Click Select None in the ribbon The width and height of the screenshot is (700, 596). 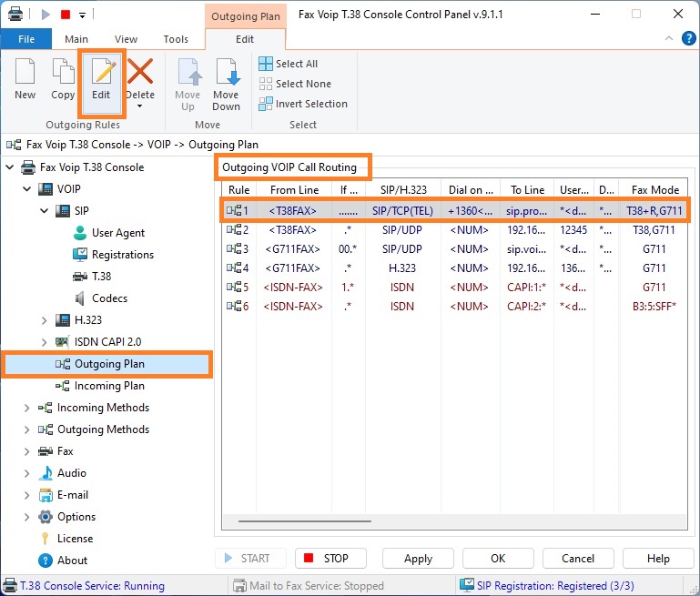[x=295, y=84]
